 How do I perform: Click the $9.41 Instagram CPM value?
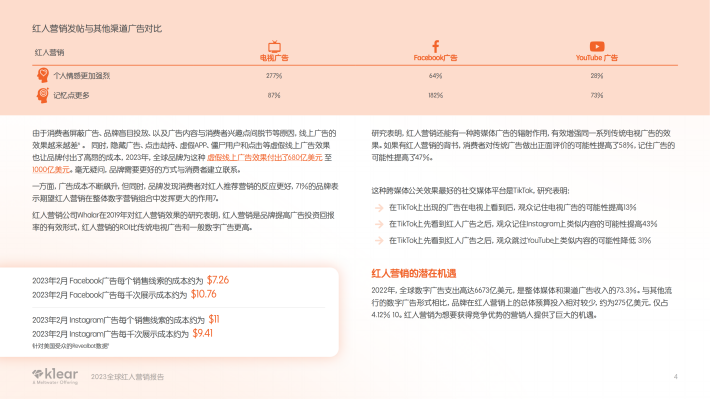click(202, 333)
